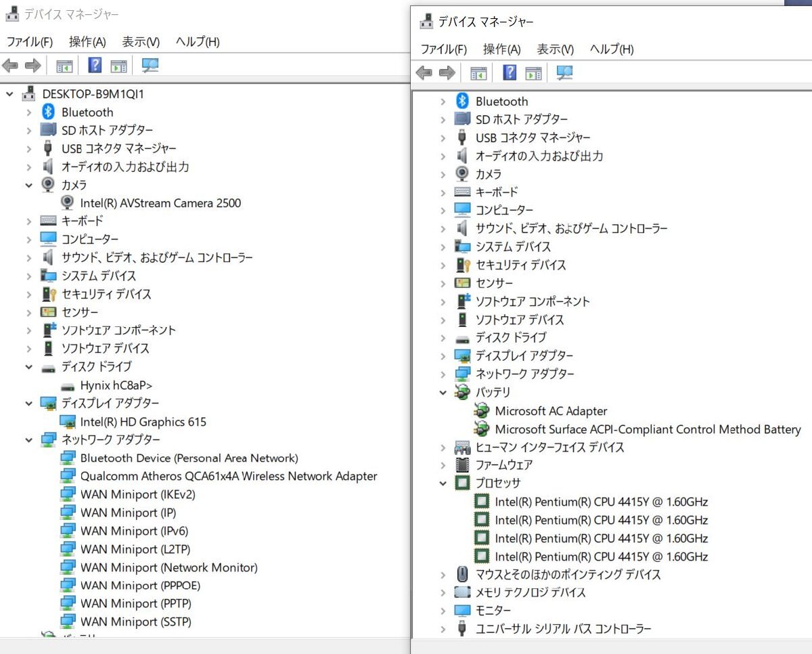Click Help icon in right window toolbar

(510, 72)
